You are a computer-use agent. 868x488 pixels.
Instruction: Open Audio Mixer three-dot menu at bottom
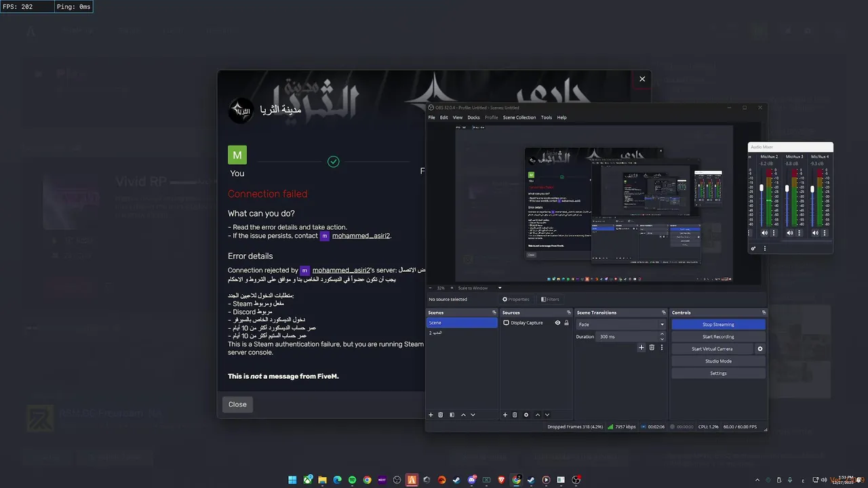tap(765, 249)
